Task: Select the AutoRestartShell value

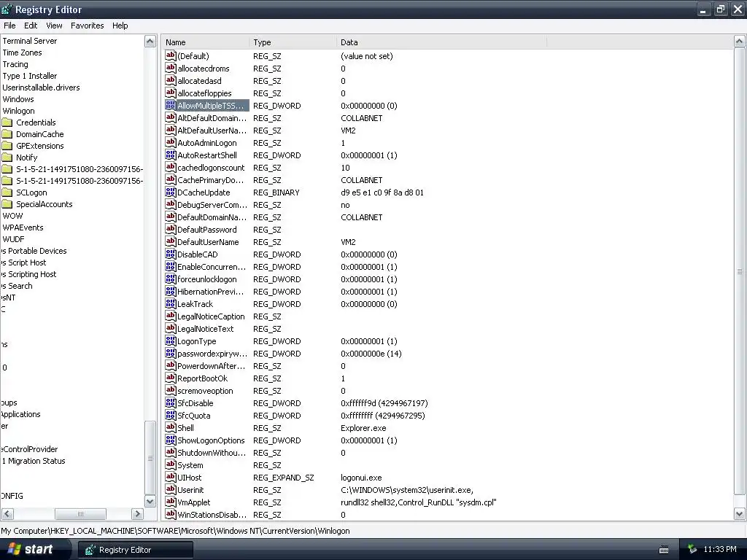Action: 206,155
